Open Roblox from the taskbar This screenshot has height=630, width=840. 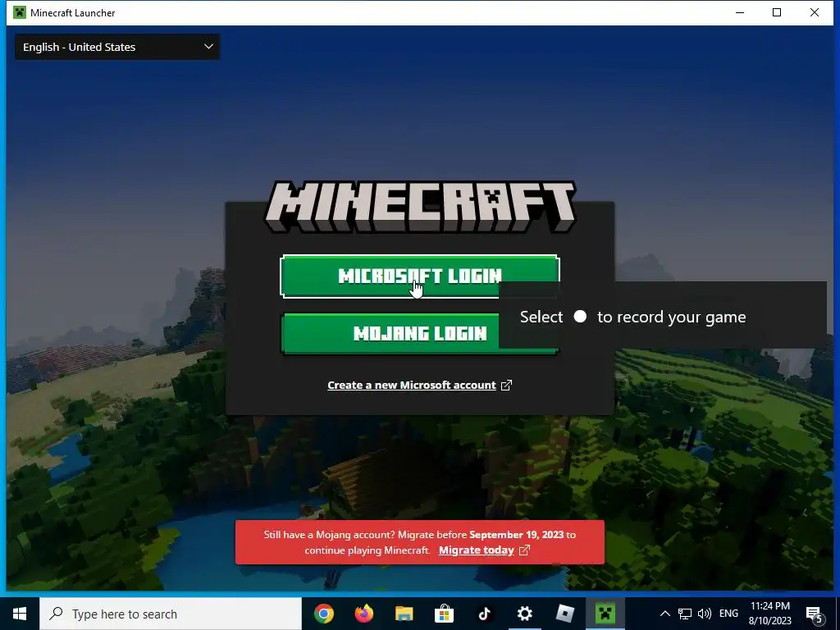coord(564,614)
